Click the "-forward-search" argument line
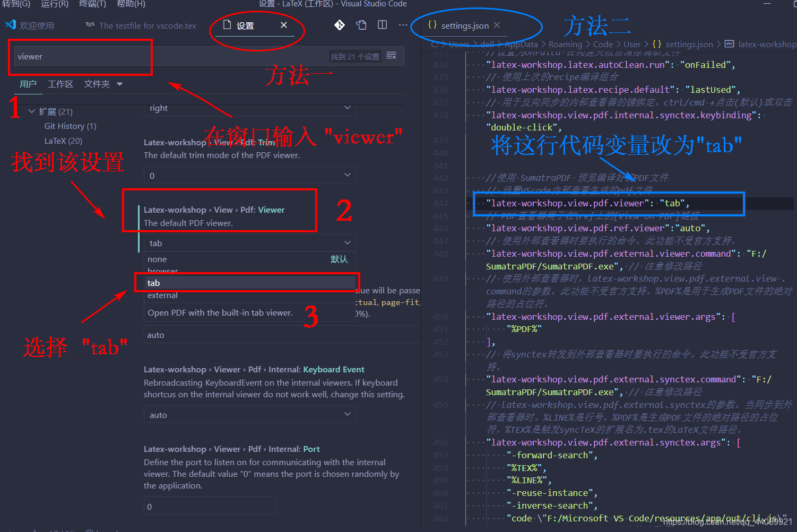797x532 pixels. (x=552, y=455)
